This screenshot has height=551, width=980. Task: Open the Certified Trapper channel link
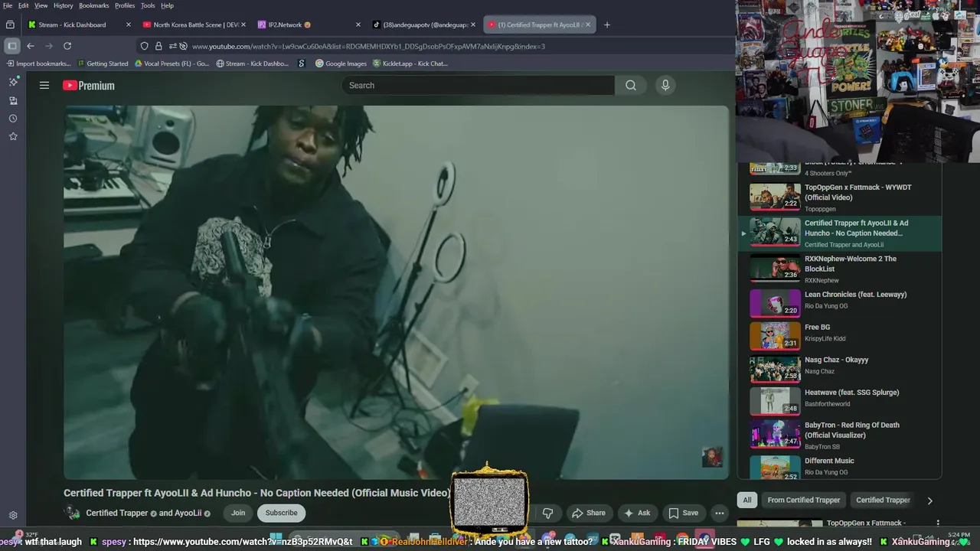pos(116,514)
